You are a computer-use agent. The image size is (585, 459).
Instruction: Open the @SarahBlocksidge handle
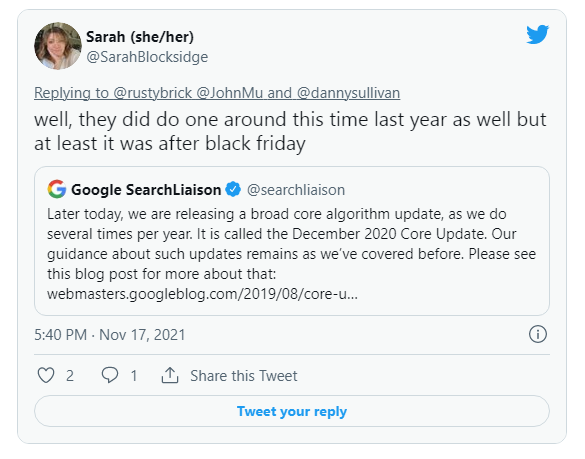click(147, 57)
